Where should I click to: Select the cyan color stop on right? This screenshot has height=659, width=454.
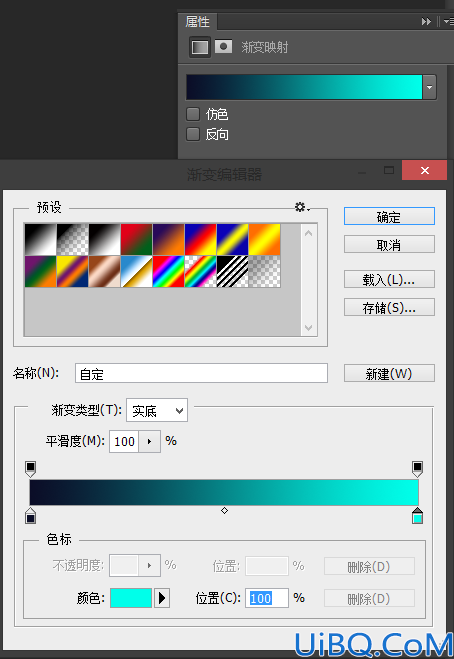coord(417,516)
